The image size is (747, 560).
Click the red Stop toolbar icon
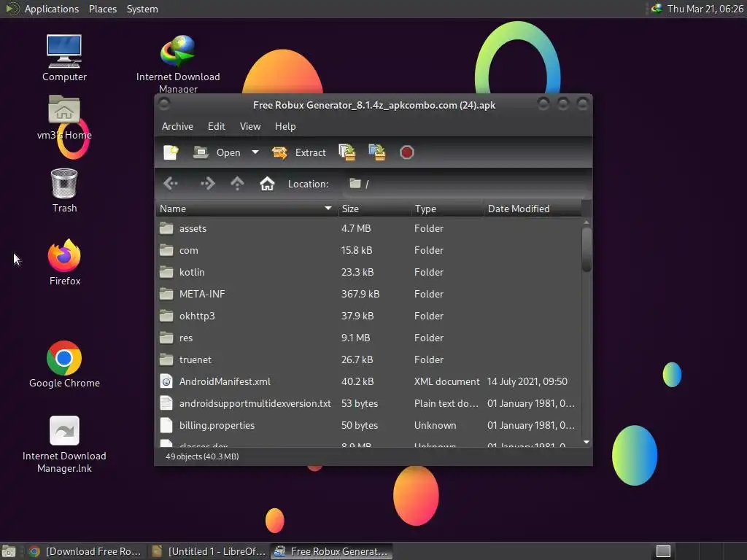point(407,152)
